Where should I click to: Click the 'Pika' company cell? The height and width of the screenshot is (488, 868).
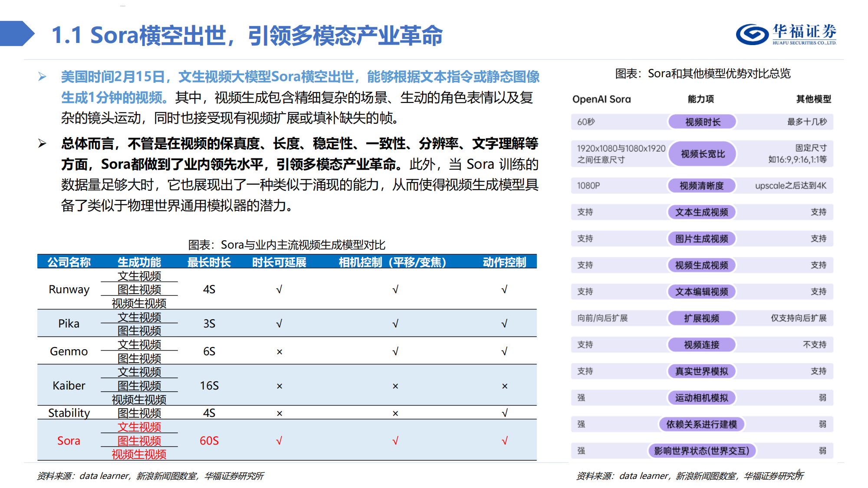point(69,324)
